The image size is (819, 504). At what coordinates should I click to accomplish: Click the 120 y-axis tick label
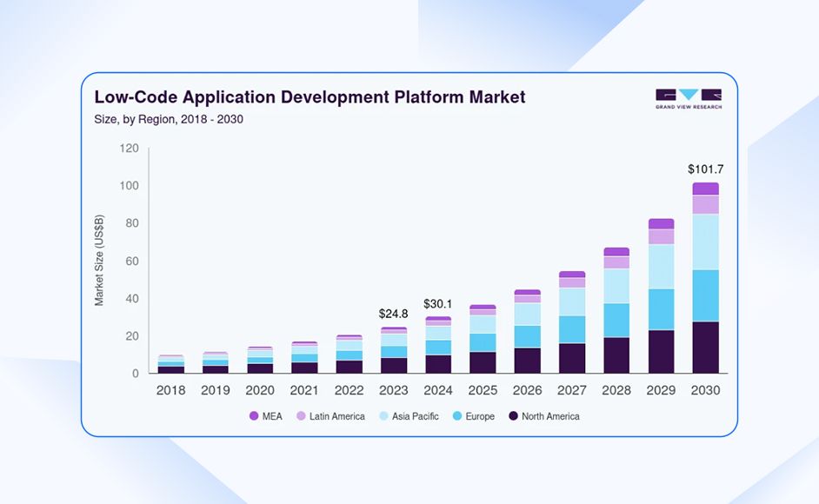tap(129, 149)
